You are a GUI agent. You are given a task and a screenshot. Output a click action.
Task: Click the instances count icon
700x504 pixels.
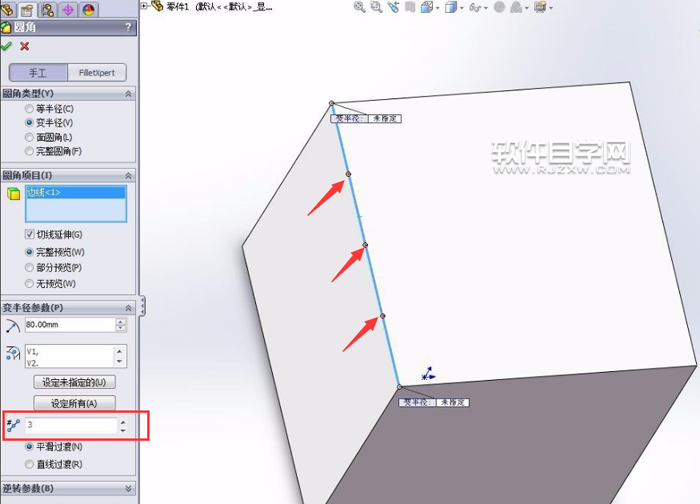click(x=13, y=425)
